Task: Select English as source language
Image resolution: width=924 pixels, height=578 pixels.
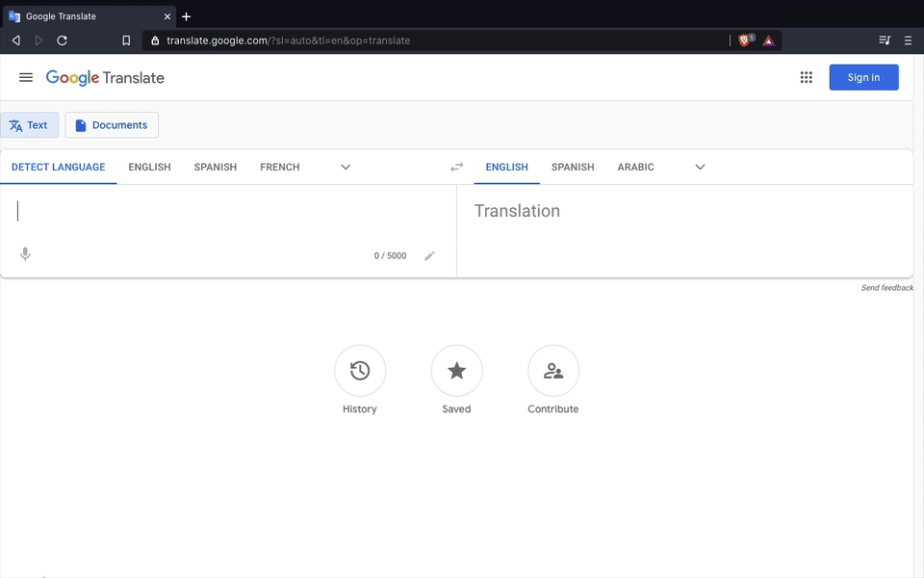Action: tap(150, 167)
